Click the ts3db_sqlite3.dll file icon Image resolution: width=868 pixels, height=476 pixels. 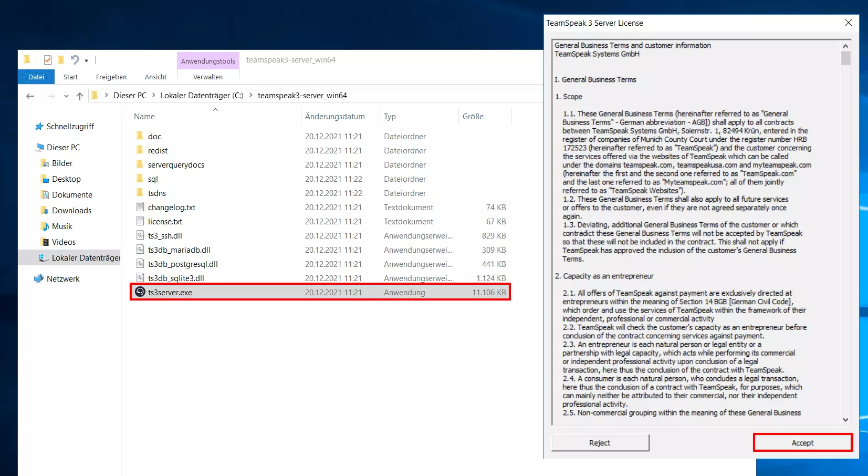click(140, 278)
